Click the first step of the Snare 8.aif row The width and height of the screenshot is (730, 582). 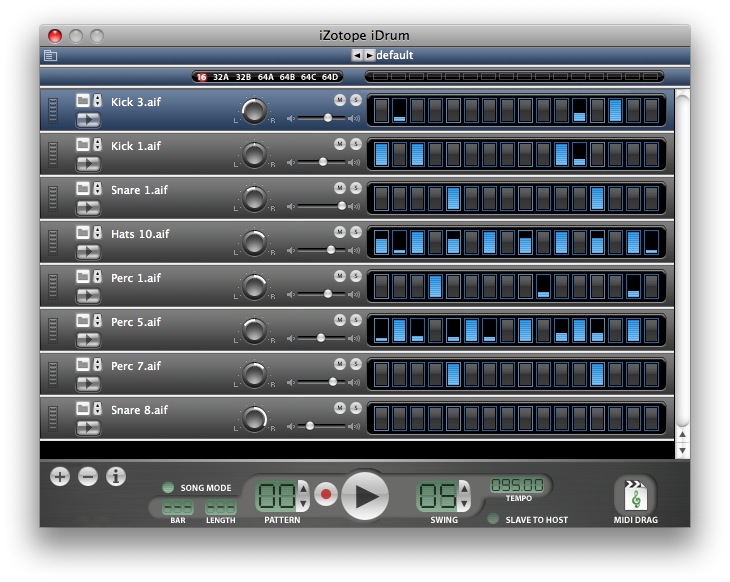[x=381, y=419]
